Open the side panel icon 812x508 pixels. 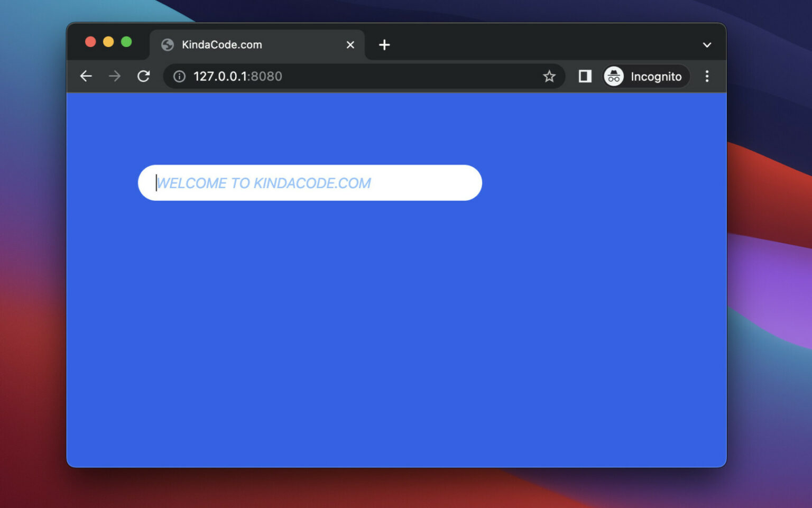click(585, 76)
